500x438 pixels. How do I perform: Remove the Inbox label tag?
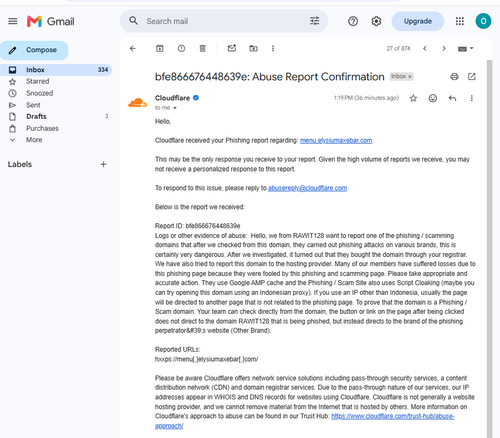click(410, 77)
